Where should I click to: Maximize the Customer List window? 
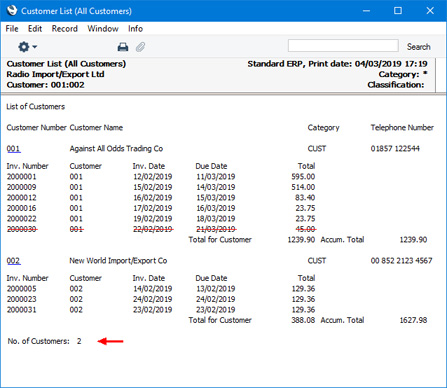click(398, 11)
